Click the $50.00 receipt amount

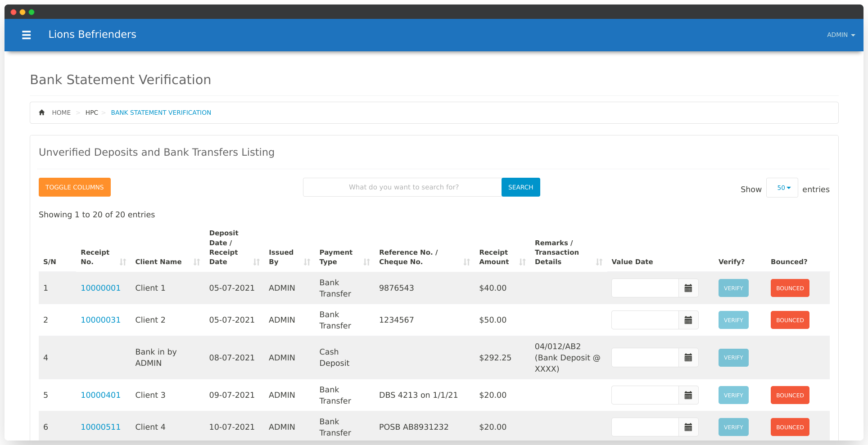(493, 320)
